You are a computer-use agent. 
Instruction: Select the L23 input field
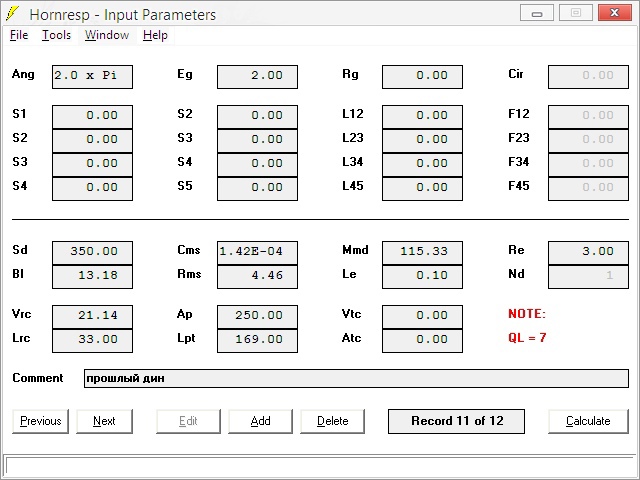coord(422,141)
